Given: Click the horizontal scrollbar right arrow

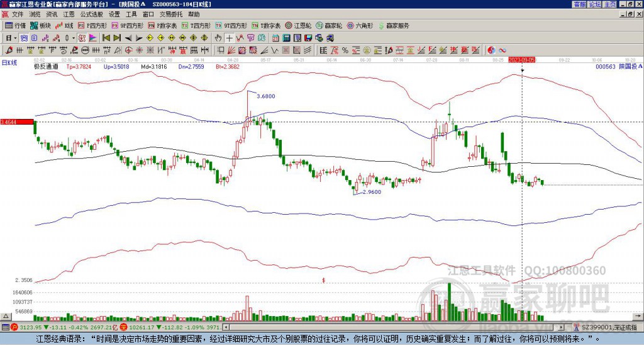Looking at the screenshot, I should (x=562, y=327).
